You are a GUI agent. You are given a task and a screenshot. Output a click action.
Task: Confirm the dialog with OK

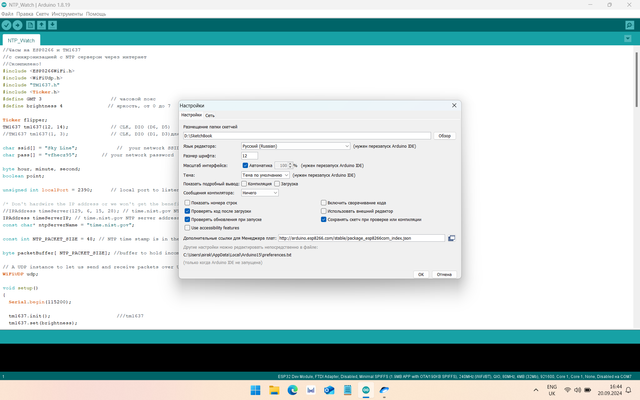point(421,274)
